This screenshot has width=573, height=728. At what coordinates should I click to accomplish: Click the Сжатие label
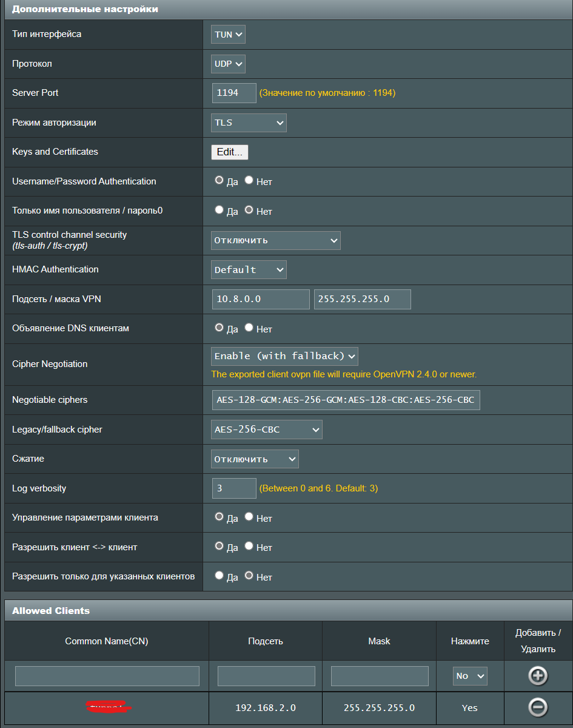(x=28, y=459)
